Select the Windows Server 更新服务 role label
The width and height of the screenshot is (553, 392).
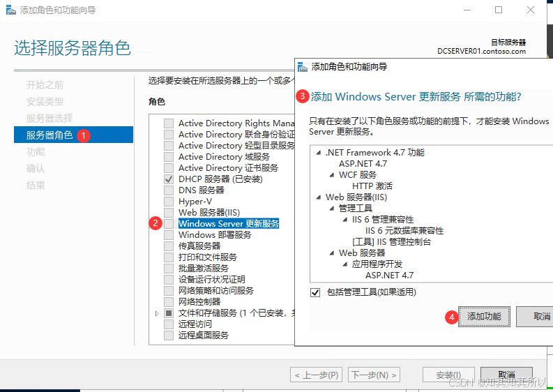pos(229,224)
